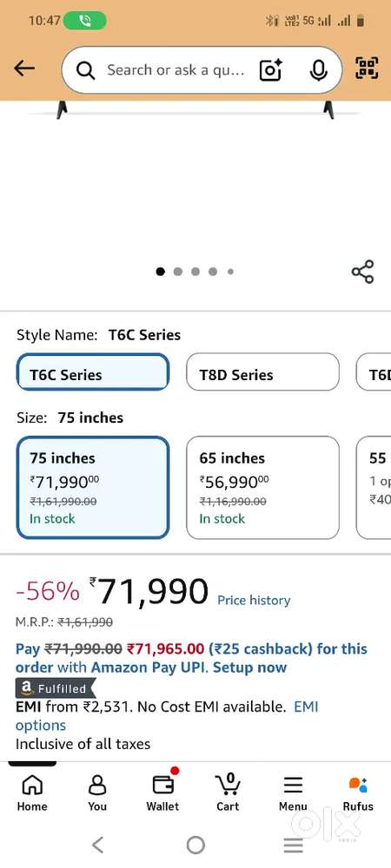391x868 pixels.
Task: Select the 75 inches size option
Action: pos(92,488)
